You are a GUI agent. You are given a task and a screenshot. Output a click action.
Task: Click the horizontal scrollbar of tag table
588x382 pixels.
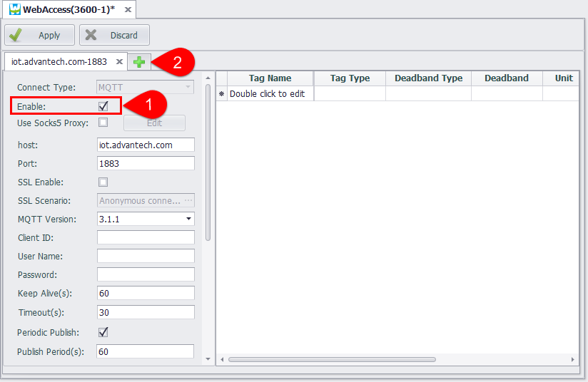331,359
